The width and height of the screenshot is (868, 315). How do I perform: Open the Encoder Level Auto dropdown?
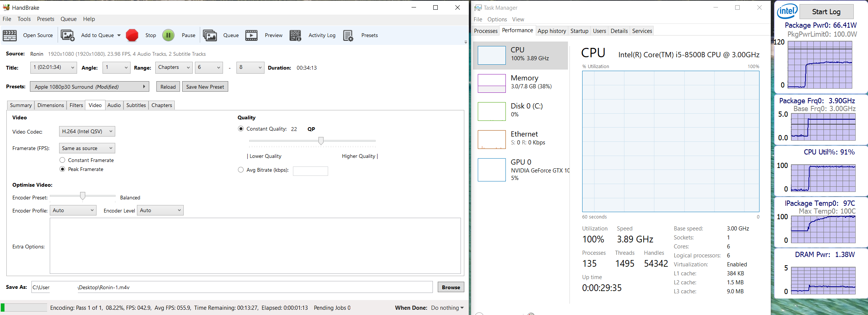160,210
